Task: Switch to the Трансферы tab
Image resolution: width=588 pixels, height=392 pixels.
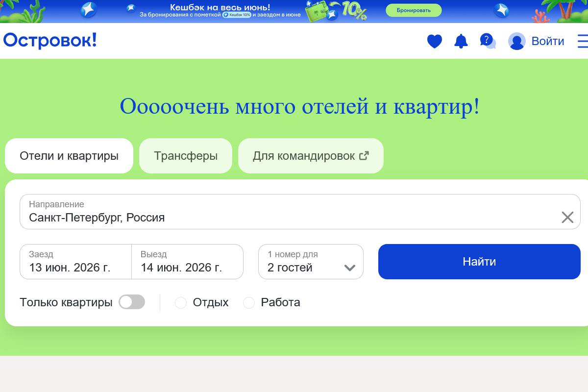Action: pos(186,156)
